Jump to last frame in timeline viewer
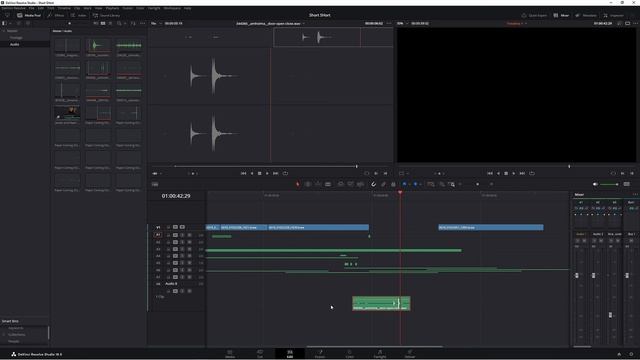Viewport: 640px width, 360px height. click(x=522, y=173)
